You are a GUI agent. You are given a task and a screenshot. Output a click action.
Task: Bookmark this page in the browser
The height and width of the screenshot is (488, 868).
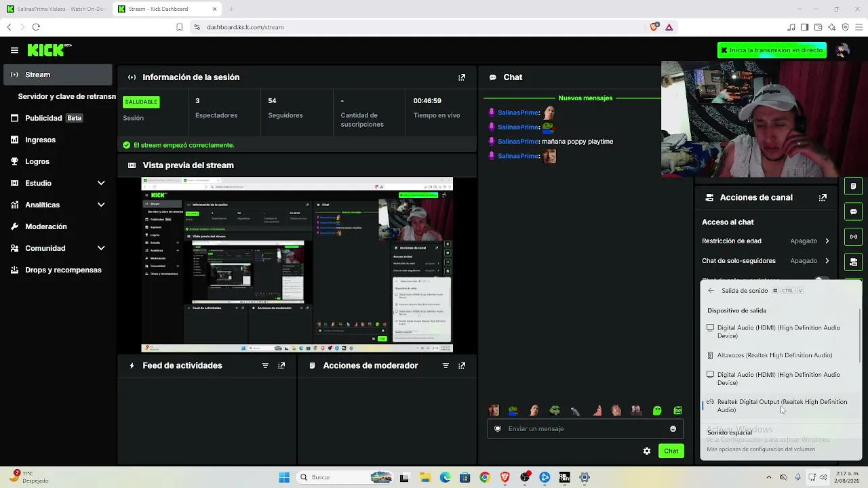coord(179,27)
